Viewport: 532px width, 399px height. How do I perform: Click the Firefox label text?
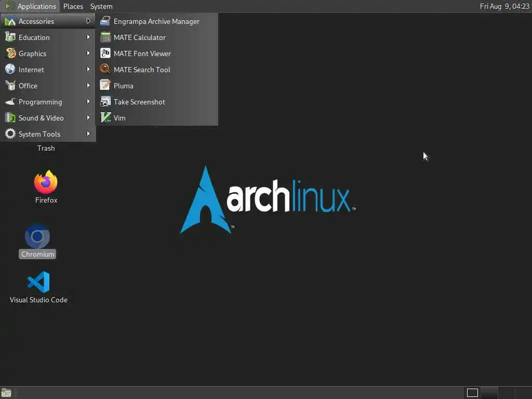46,200
